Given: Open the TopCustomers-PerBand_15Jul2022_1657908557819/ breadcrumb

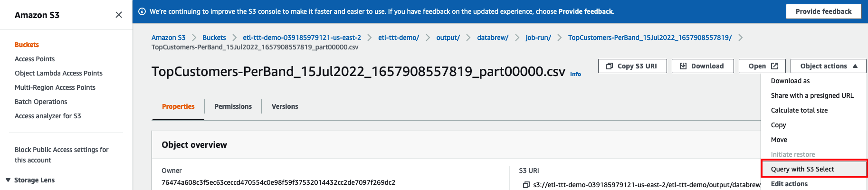Looking at the screenshot, I should [x=650, y=38].
